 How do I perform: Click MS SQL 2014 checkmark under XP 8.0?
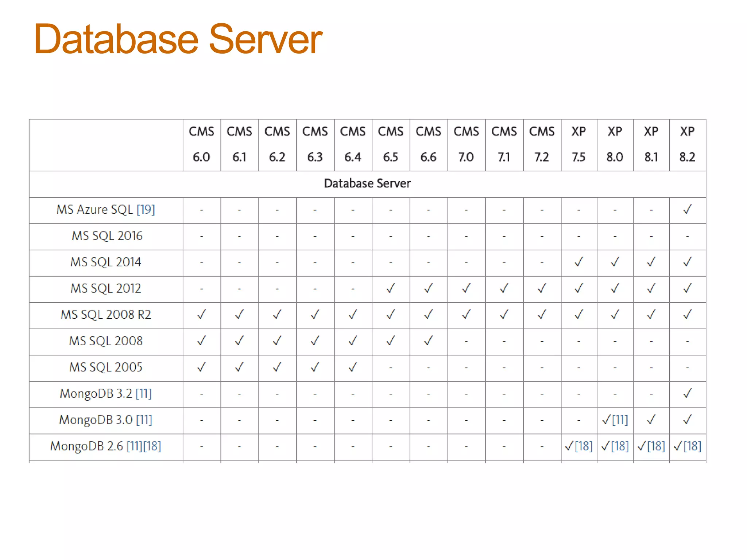615,262
